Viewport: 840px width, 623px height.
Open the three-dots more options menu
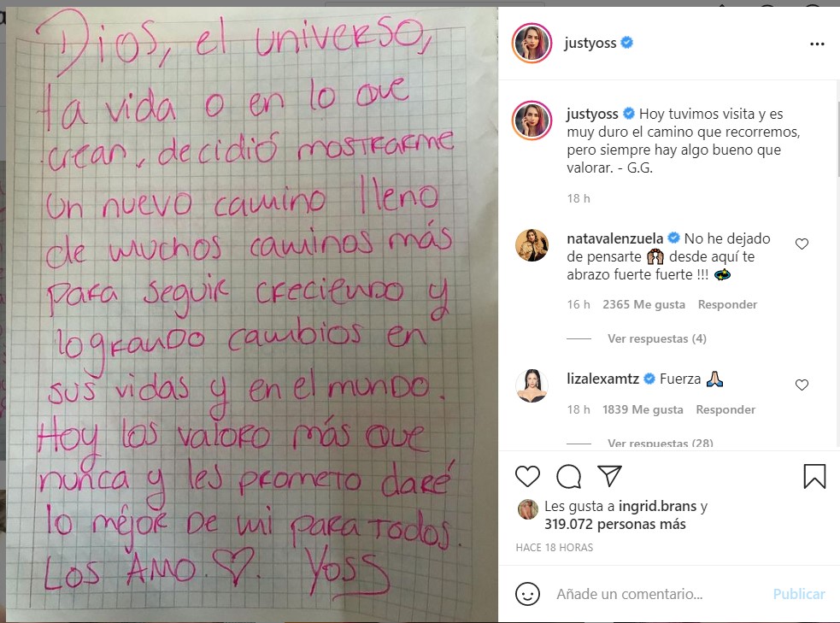tap(817, 44)
